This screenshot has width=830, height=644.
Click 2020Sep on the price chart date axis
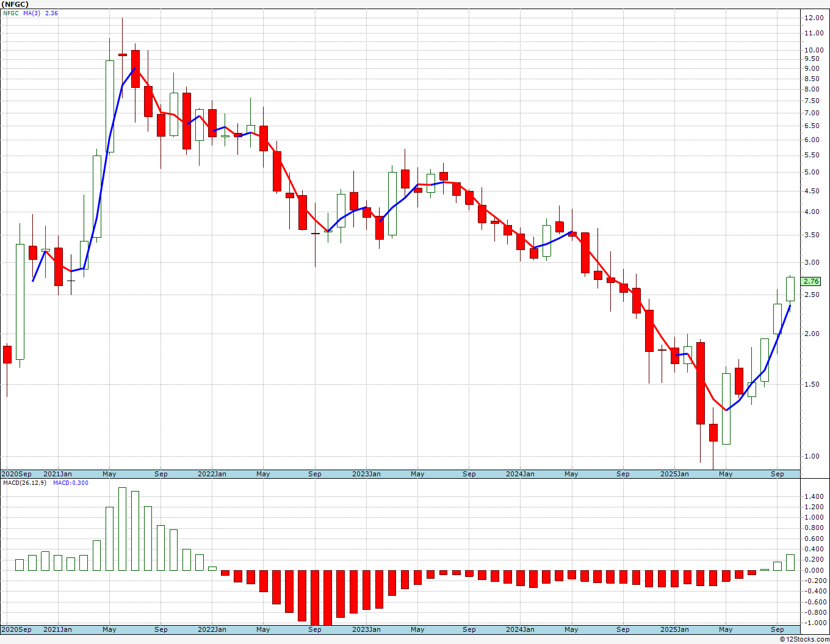[16, 474]
